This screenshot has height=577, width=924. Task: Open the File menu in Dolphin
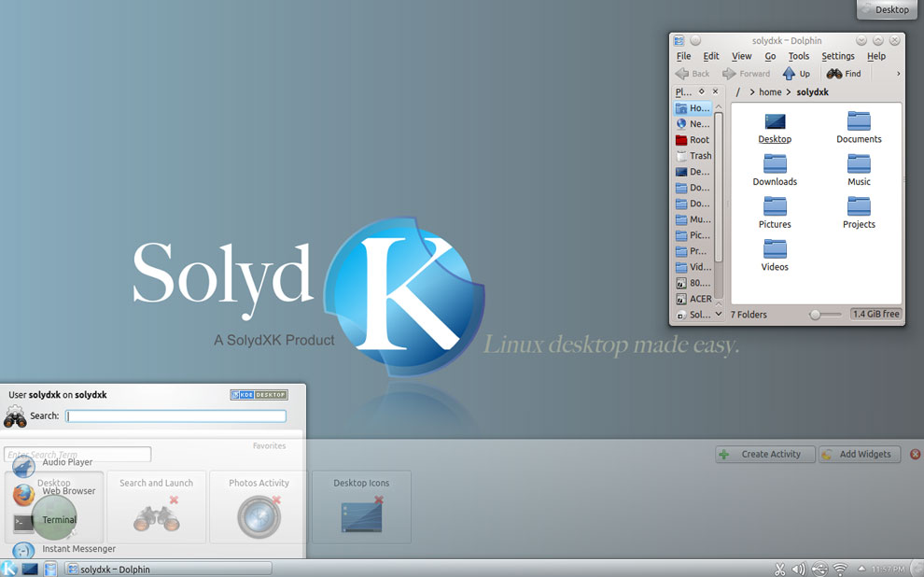coord(683,56)
